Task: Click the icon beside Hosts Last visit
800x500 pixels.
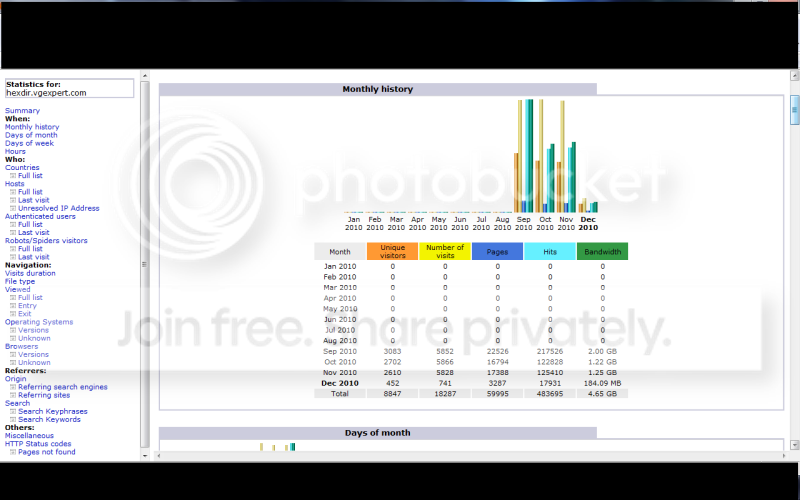Action: click(x=13, y=200)
